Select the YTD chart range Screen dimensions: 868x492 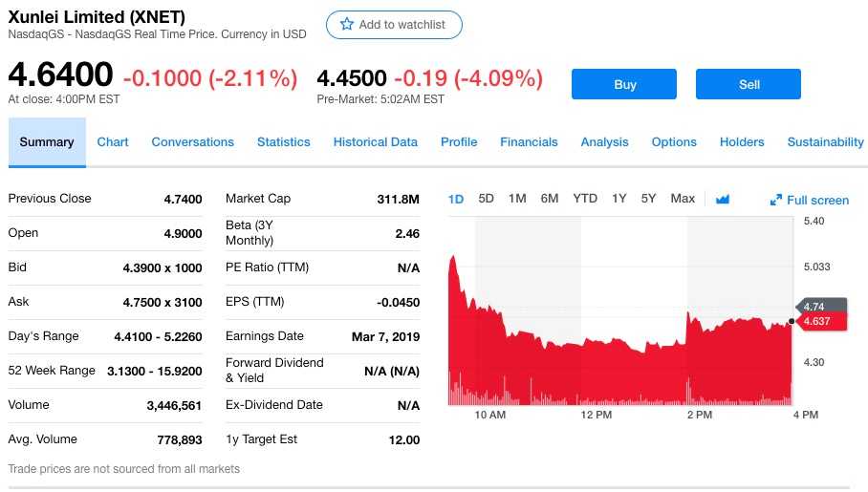[585, 199]
